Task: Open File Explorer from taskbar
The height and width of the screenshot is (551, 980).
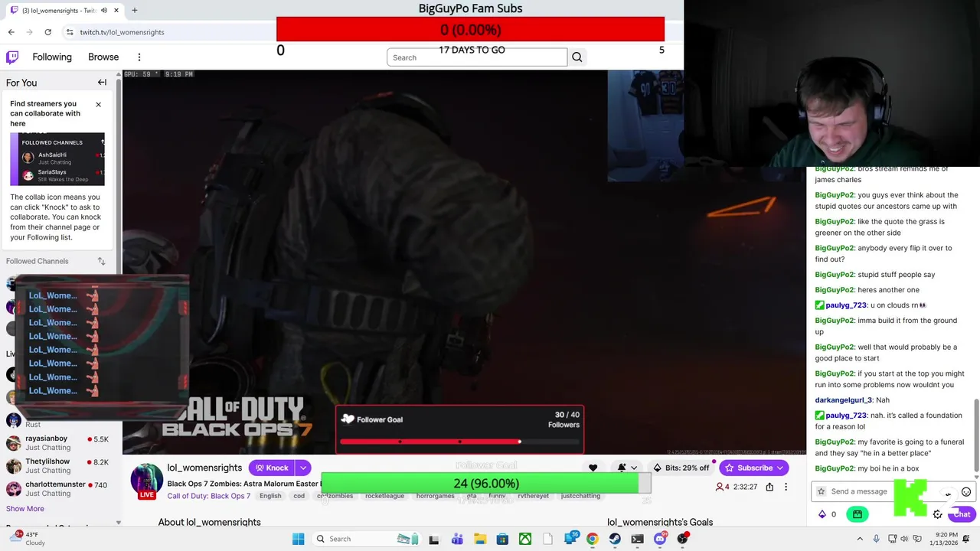Action: pyautogui.click(x=480, y=539)
